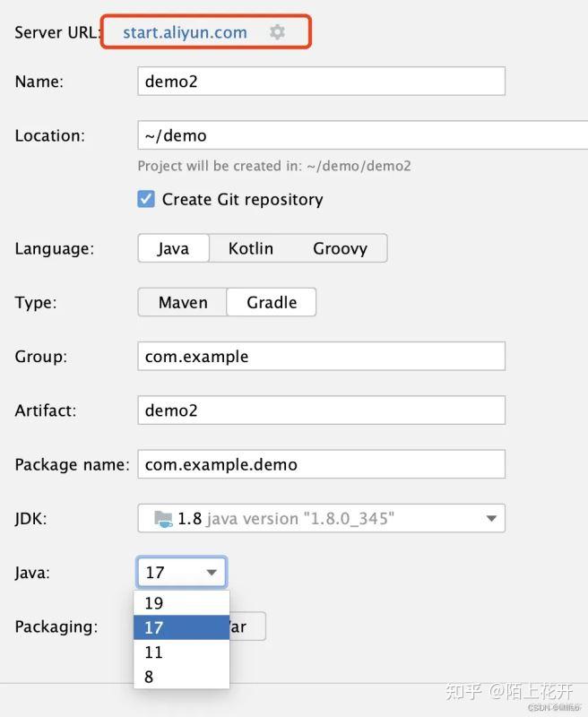Click the Name input field showing demo2

320,81
